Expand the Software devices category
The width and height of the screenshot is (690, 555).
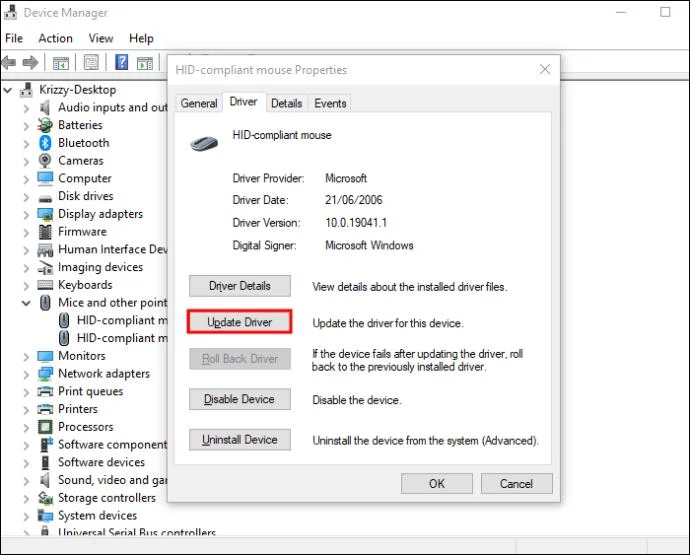[x=26, y=463]
